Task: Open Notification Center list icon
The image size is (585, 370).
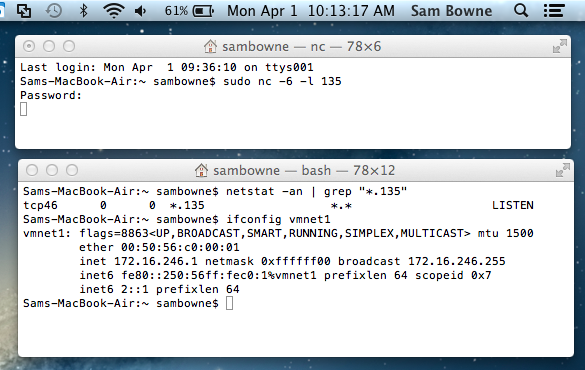Action: 554,10
